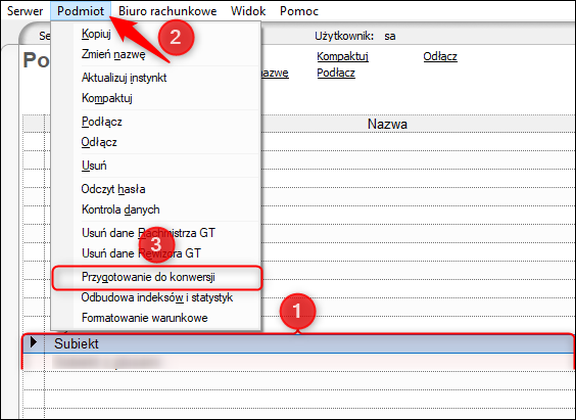Choose Usuń dane Rachmistrza GT
Viewport: 576px width, 420px height.
[x=156, y=233]
